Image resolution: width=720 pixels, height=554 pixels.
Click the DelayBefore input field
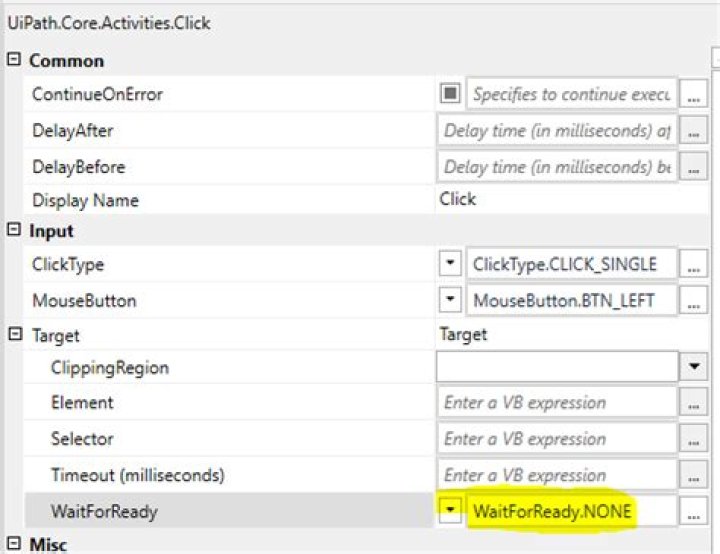[557, 167]
